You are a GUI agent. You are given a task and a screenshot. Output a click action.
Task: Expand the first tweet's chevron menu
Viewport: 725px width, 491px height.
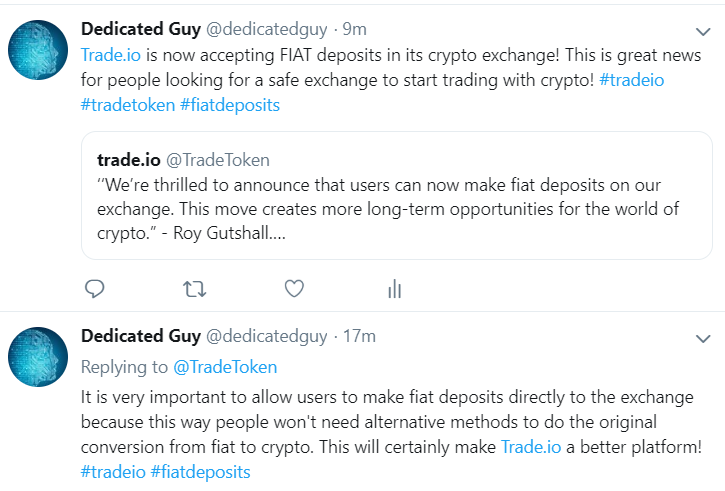coord(703,31)
